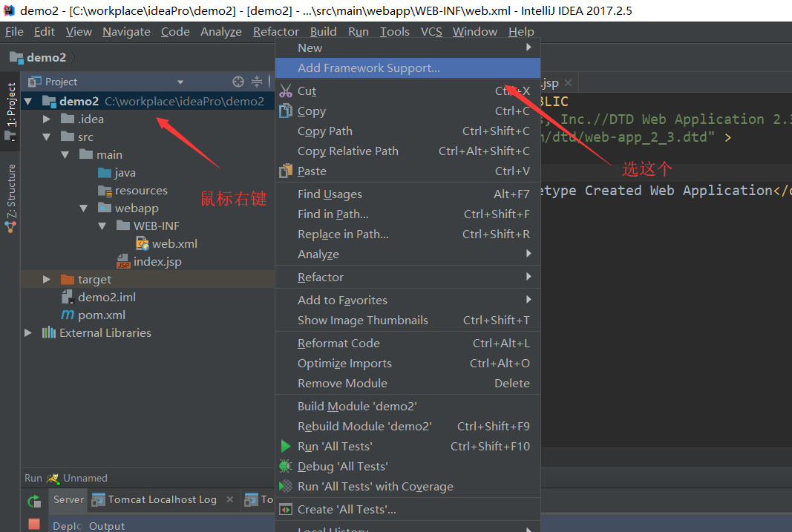Toggle the 1: Project tool window
Image resolution: width=792 pixels, height=532 pixels.
click(10, 111)
